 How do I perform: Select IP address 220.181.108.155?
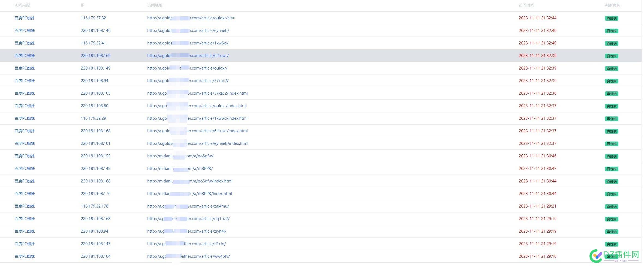pyautogui.click(x=96, y=156)
